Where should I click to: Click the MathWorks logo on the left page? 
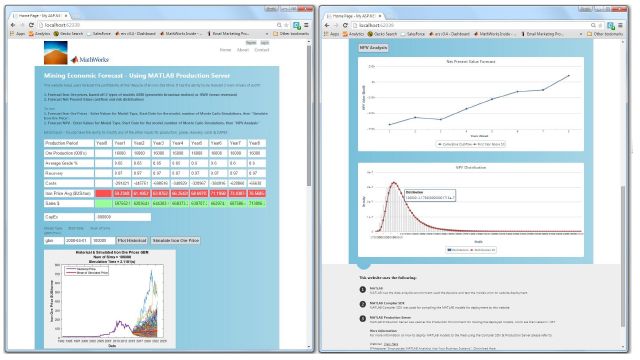(90, 60)
